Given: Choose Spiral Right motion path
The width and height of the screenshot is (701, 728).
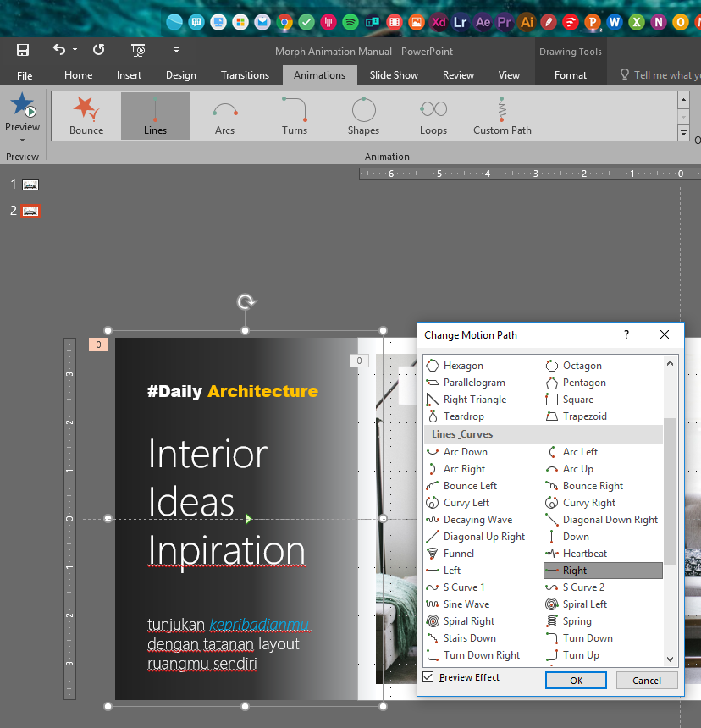Looking at the screenshot, I should pos(468,621).
